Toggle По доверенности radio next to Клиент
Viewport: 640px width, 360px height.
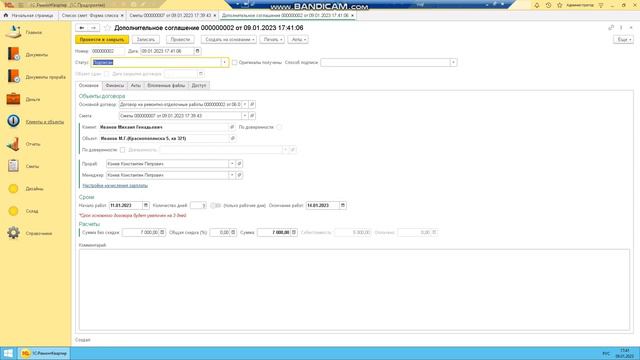(279, 127)
